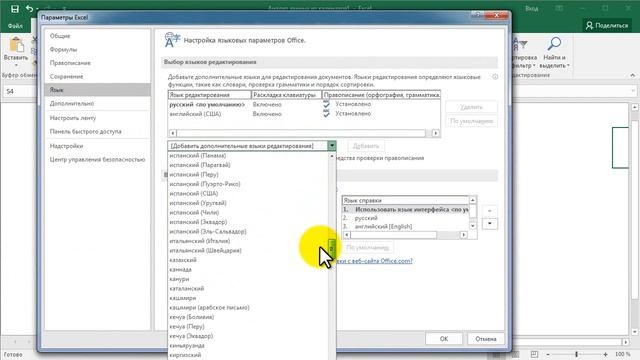Choose кечуа (Боливия) from list
Viewport: 640px width, 360px height.
(248, 317)
